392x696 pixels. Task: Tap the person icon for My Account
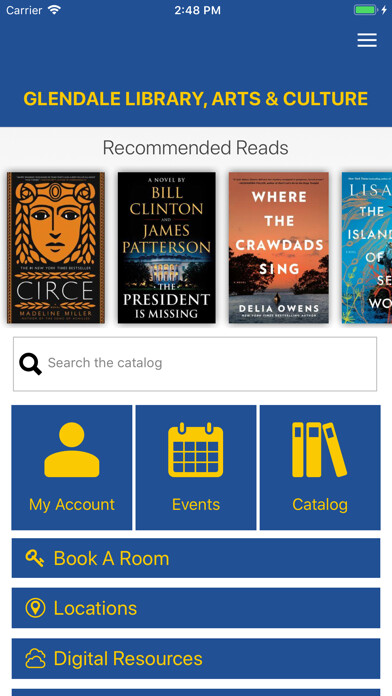click(71, 450)
